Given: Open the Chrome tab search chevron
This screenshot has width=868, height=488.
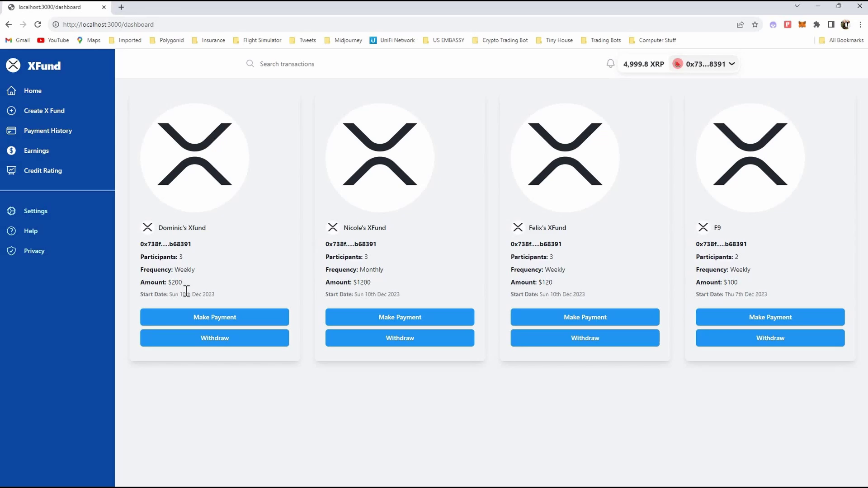Looking at the screenshot, I should (797, 6).
